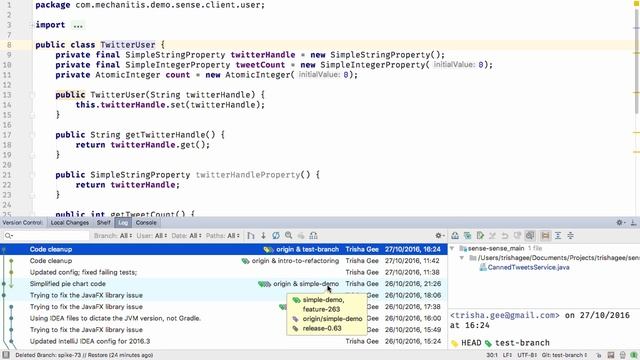Viewport: 640px width, 360px height.
Task: Click the 30:1 cursor position indicator
Action: click(x=492, y=355)
